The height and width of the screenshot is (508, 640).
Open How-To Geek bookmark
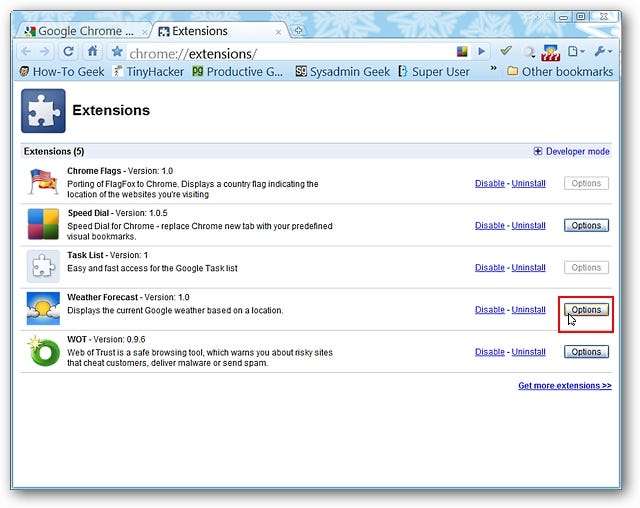pyautogui.click(x=62, y=72)
